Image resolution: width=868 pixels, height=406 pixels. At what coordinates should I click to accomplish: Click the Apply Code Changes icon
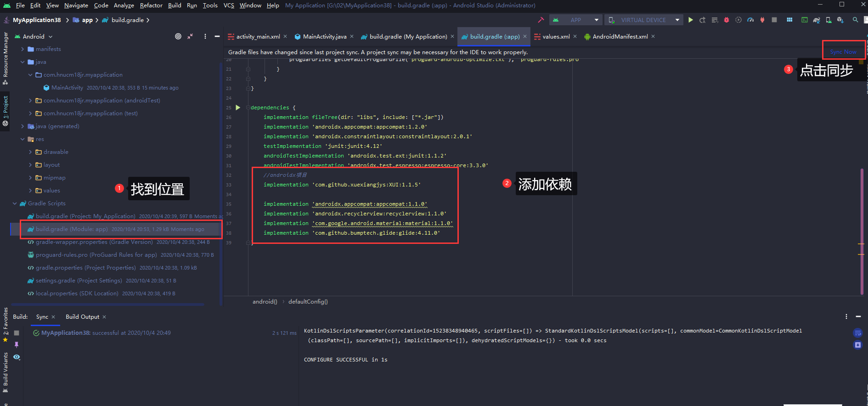click(x=715, y=20)
